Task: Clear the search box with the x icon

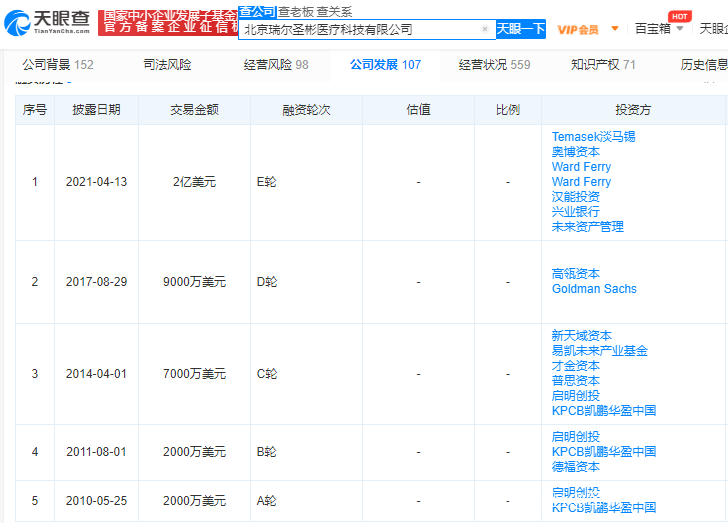Action: [x=485, y=29]
